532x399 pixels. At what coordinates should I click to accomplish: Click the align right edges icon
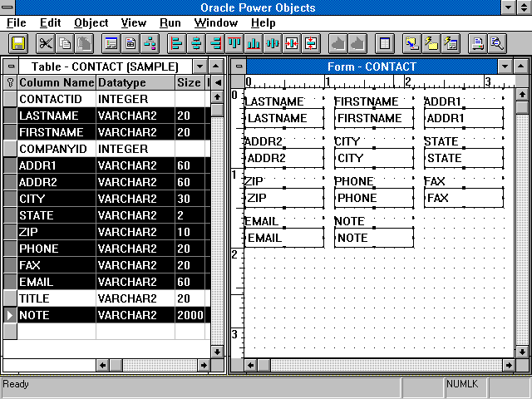click(x=215, y=43)
